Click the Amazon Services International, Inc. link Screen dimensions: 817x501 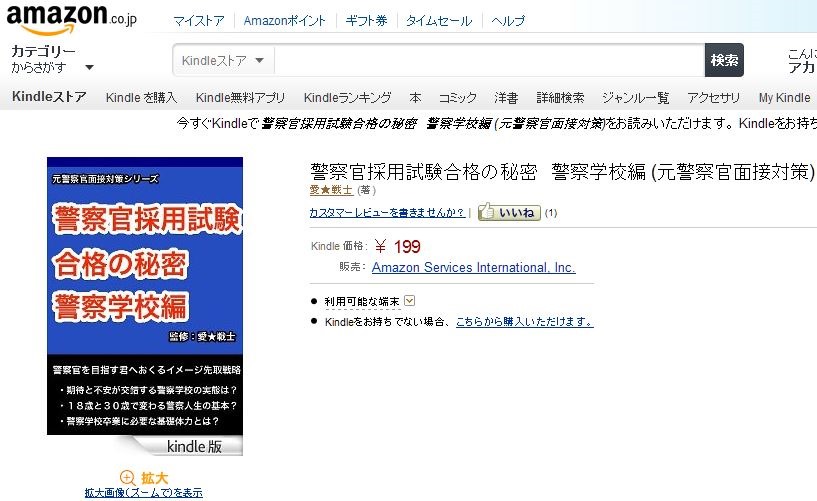[x=474, y=267]
